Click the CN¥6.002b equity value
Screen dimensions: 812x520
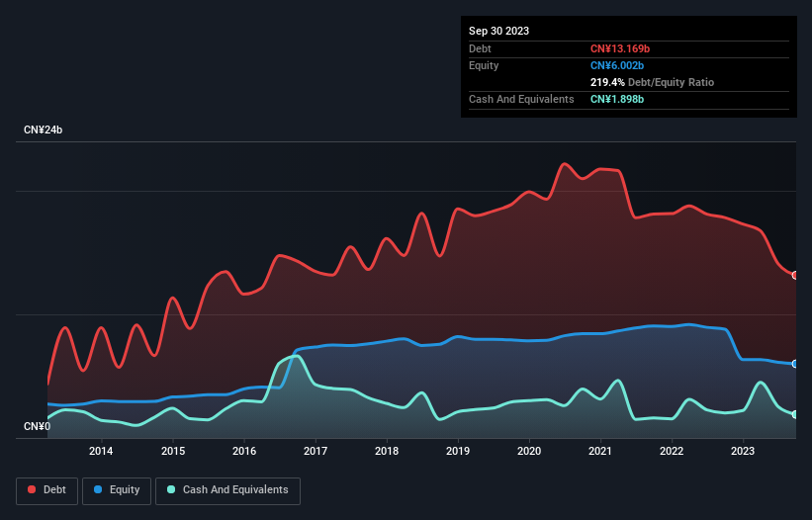tap(617, 65)
